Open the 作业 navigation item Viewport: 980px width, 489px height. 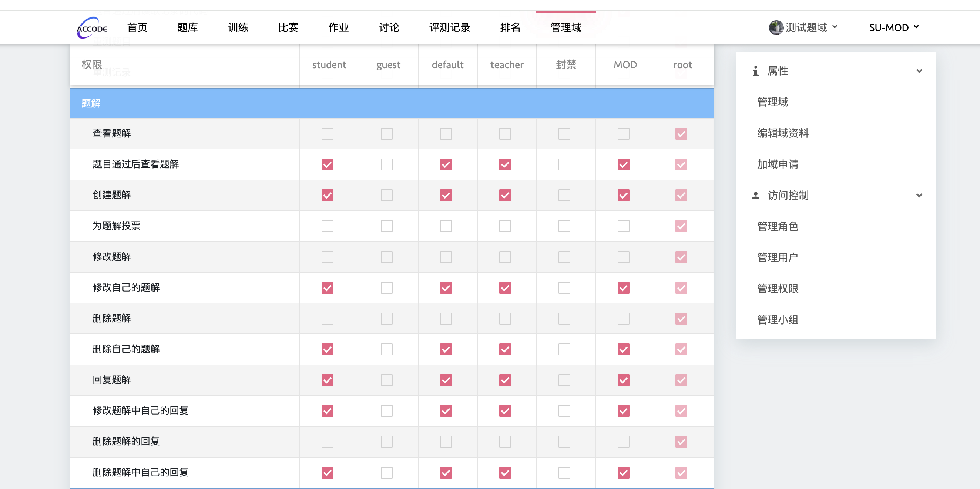tap(338, 27)
